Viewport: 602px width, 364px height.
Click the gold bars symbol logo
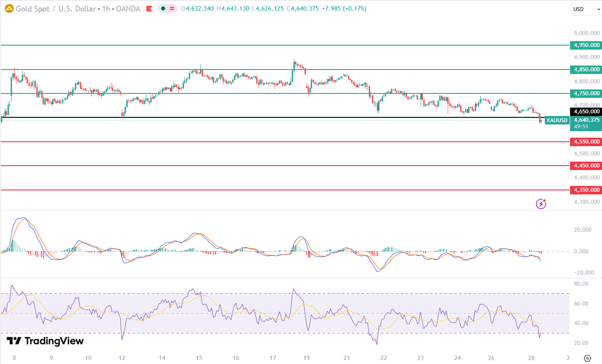9,8
